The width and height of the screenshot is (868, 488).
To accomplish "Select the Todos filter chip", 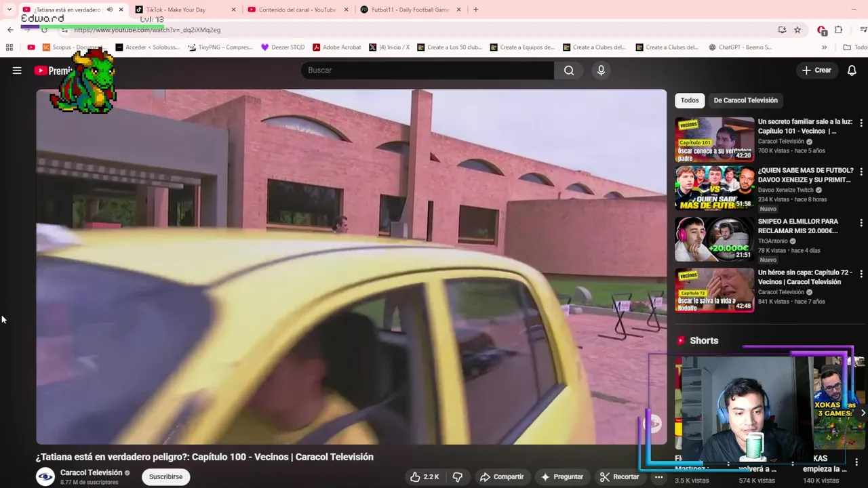I will pos(690,100).
